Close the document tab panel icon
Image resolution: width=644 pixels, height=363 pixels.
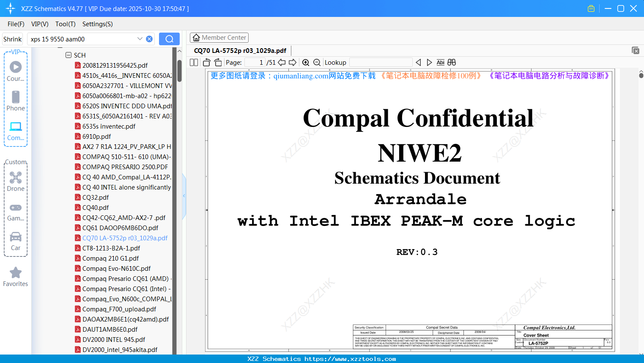(635, 50)
